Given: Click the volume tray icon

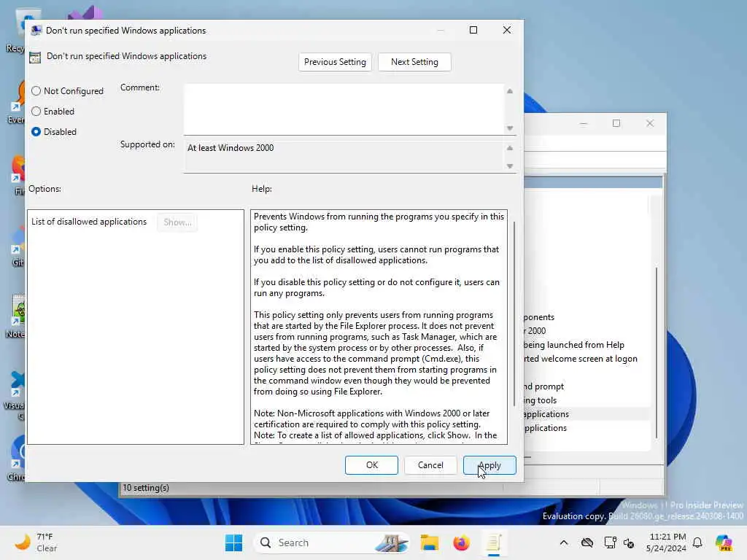Looking at the screenshot, I should coord(629,542).
